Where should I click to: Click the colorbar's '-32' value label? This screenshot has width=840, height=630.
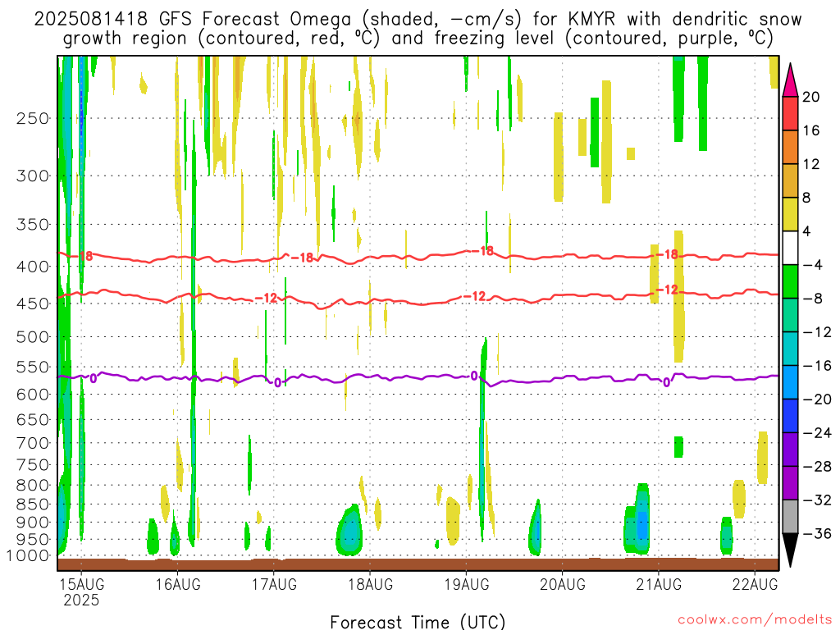[x=817, y=500]
